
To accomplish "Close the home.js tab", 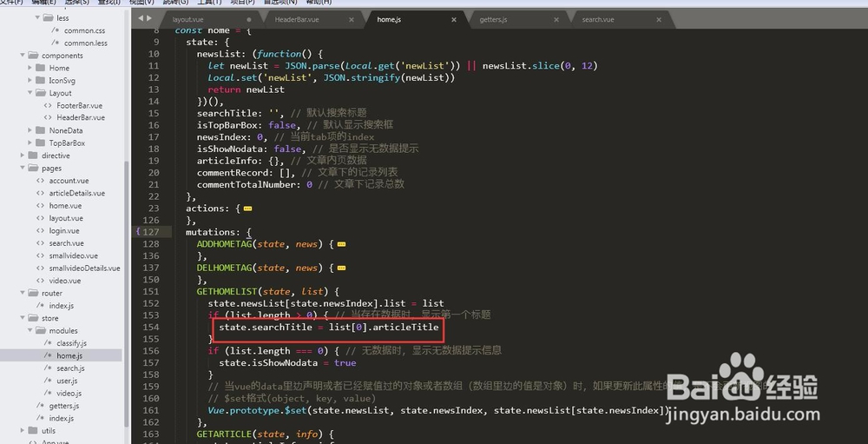I will click(x=454, y=19).
